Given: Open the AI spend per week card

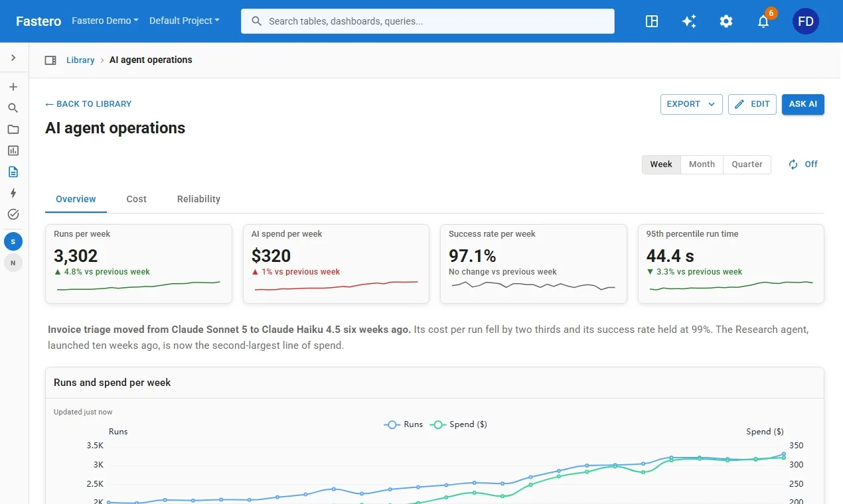Looking at the screenshot, I should (336, 264).
